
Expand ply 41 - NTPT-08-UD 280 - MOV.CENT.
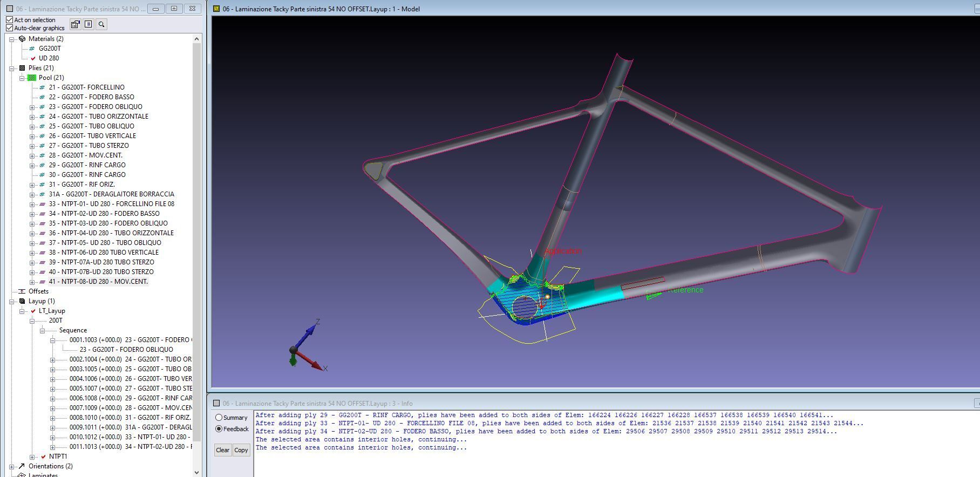tap(32, 282)
